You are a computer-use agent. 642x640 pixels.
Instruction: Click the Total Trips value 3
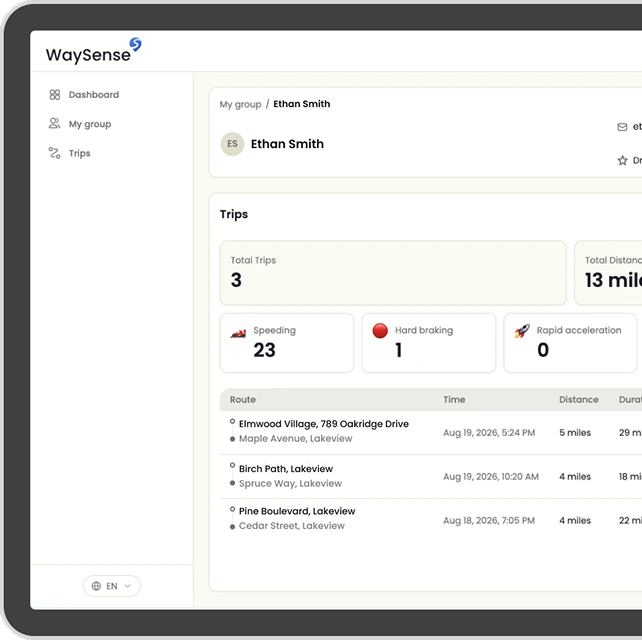coord(236,280)
